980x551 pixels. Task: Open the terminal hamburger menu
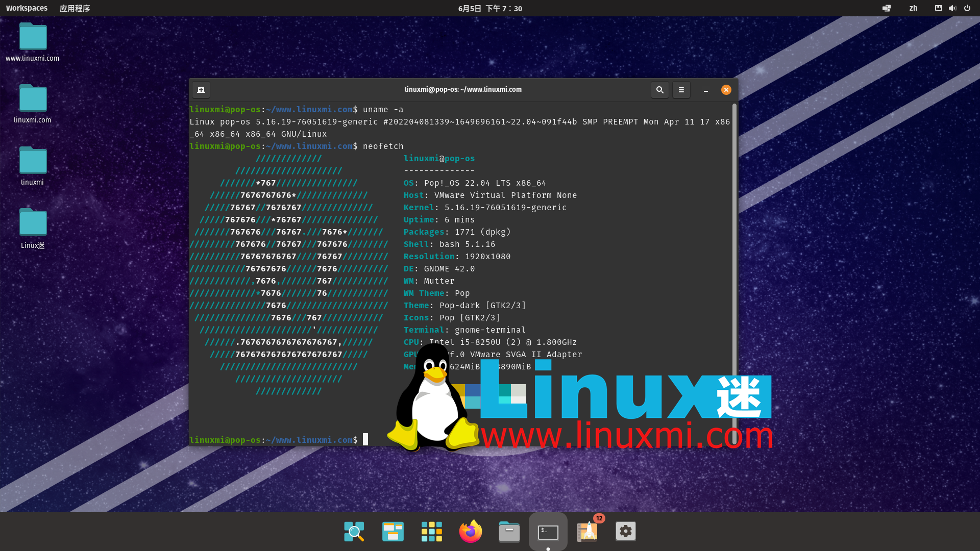coord(681,90)
